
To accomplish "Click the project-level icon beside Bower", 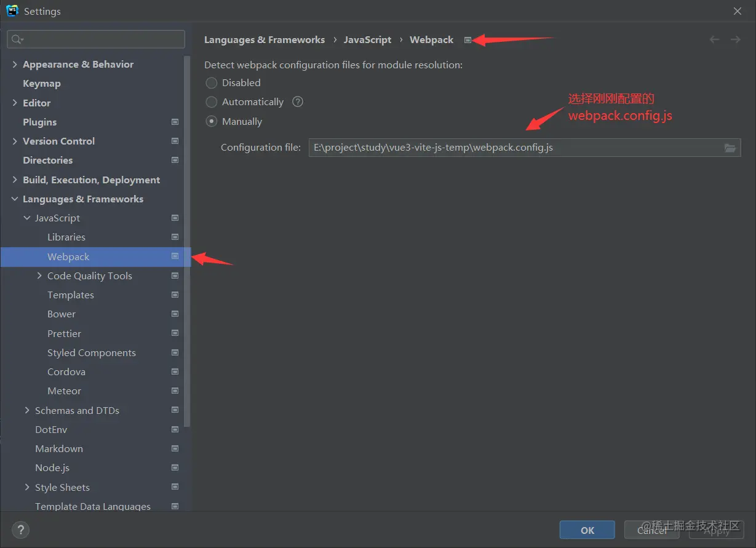I will pyautogui.click(x=175, y=314).
